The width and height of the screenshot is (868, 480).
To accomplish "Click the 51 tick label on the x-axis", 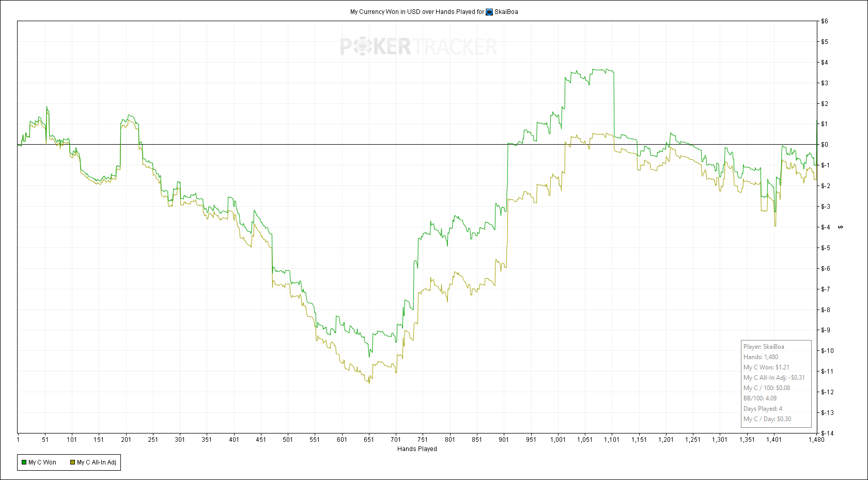I will coord(45,440).
